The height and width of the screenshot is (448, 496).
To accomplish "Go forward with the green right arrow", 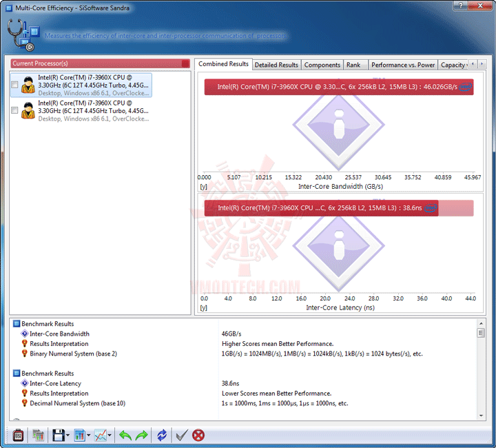I will click(141, 436).
